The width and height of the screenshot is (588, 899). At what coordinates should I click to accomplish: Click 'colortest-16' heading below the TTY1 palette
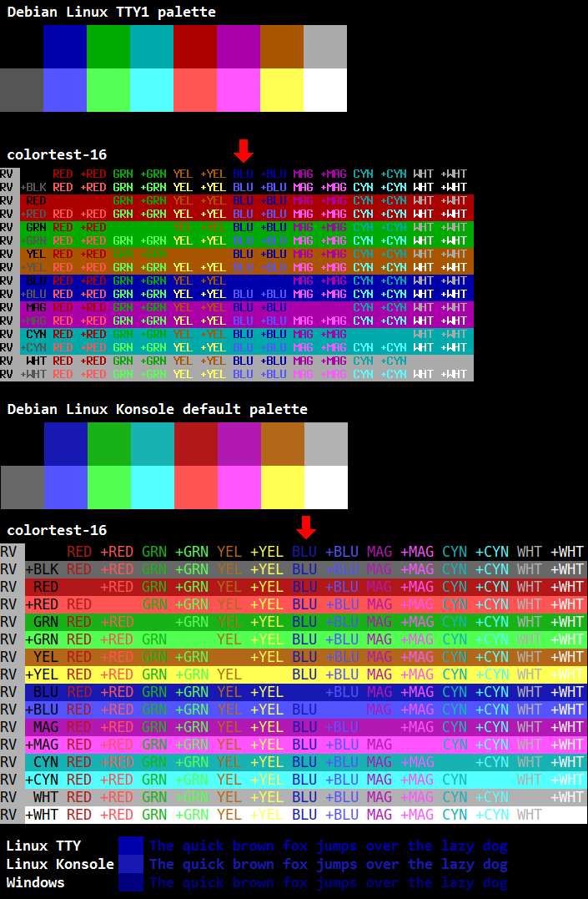pos(57,154)
